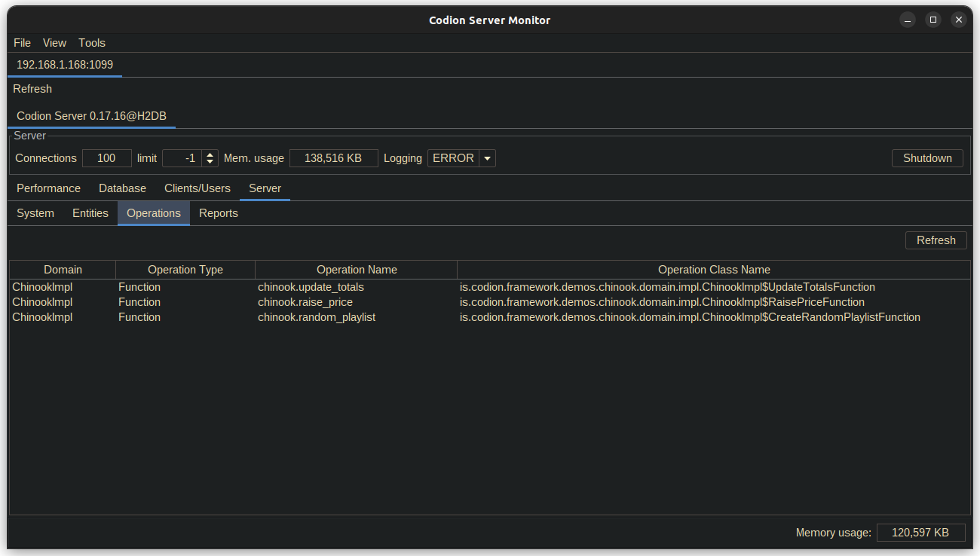Open the View menu

click(x=54, y=43)
